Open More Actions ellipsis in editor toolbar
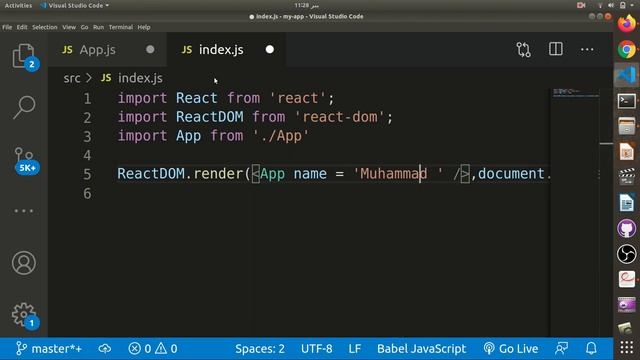Screen dimensions: 640x360 (587, 50)
